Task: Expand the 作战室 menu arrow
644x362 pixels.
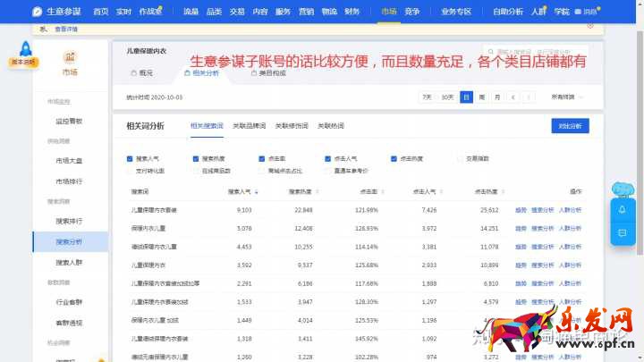Action: [x=166, y=12]
